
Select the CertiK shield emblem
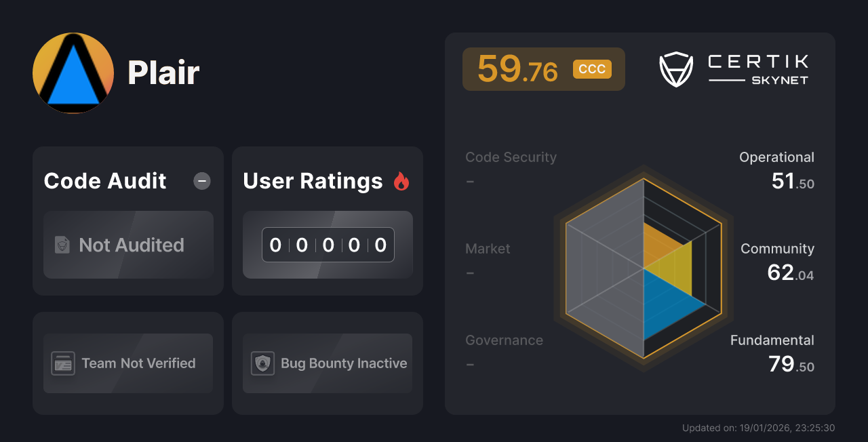pos(676,68)
